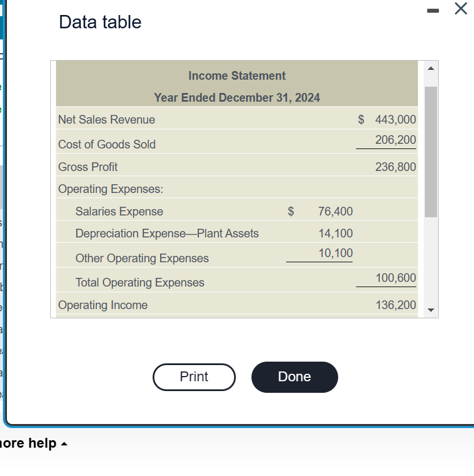This screenshot has width=474, height=476.
Task: Select the Net Sales Revenue row
Action: click(x=106, y=120)
